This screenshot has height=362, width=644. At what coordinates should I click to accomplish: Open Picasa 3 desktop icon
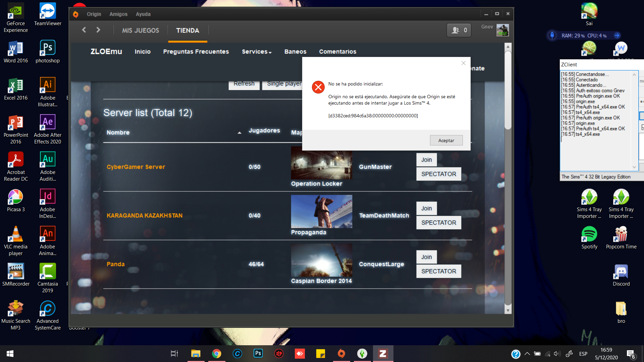pos(16,200)
